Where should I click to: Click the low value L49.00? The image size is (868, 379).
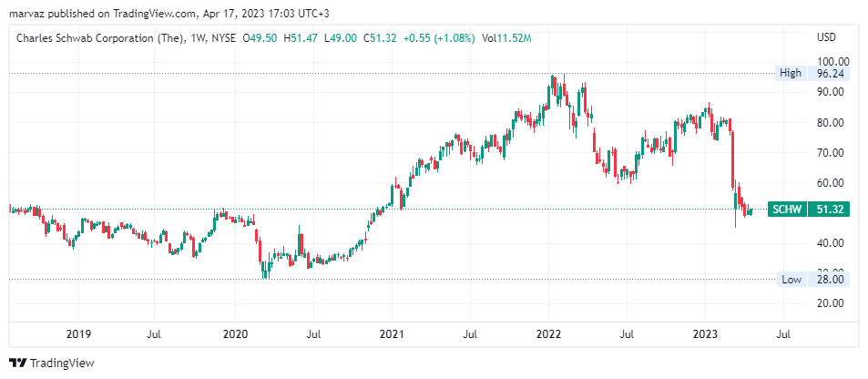(x=340, y=38)
